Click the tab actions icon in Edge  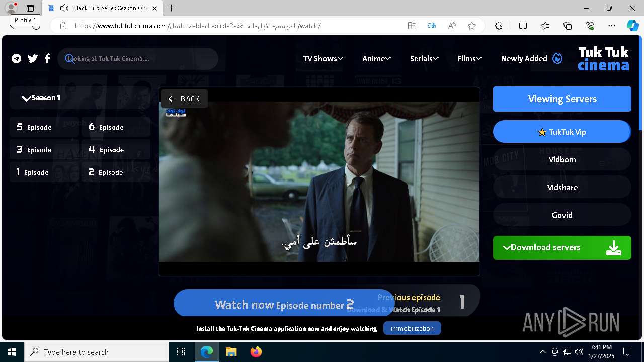pos(30,8)
